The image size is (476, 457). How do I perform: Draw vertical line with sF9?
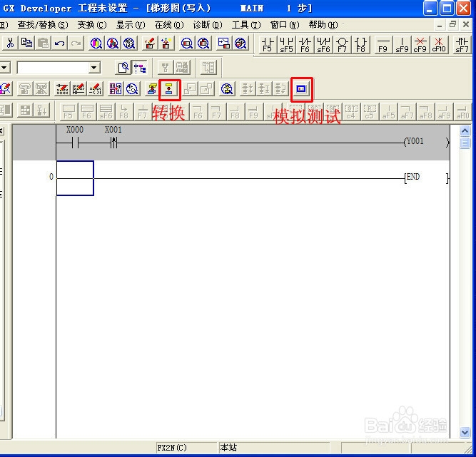tap(402, 45)
